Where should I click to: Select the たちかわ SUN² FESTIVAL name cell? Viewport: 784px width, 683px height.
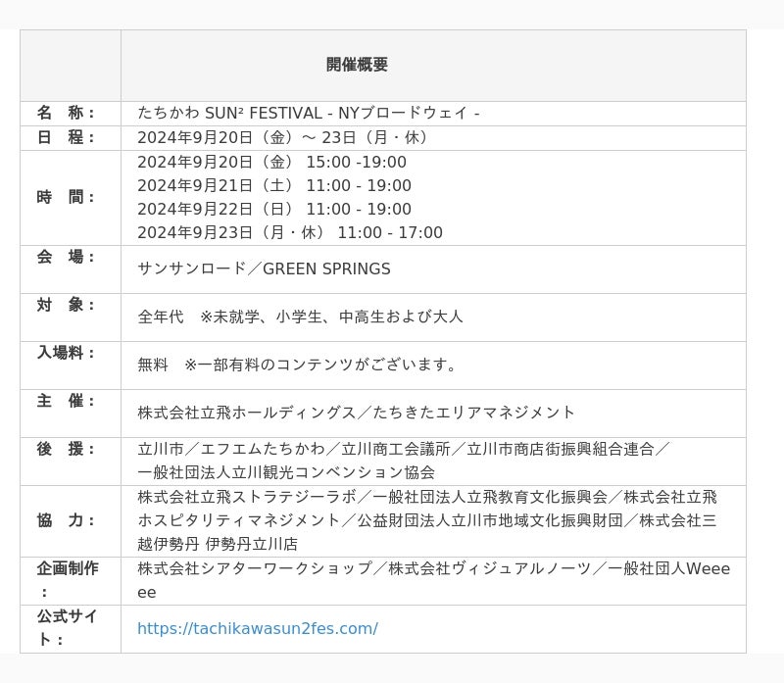(309, 113)
